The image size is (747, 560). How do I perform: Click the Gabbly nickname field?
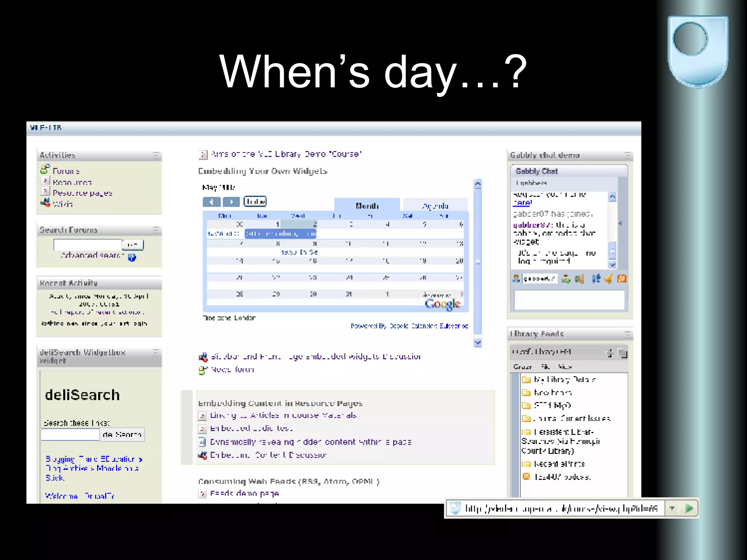click(x=540, y=279)
